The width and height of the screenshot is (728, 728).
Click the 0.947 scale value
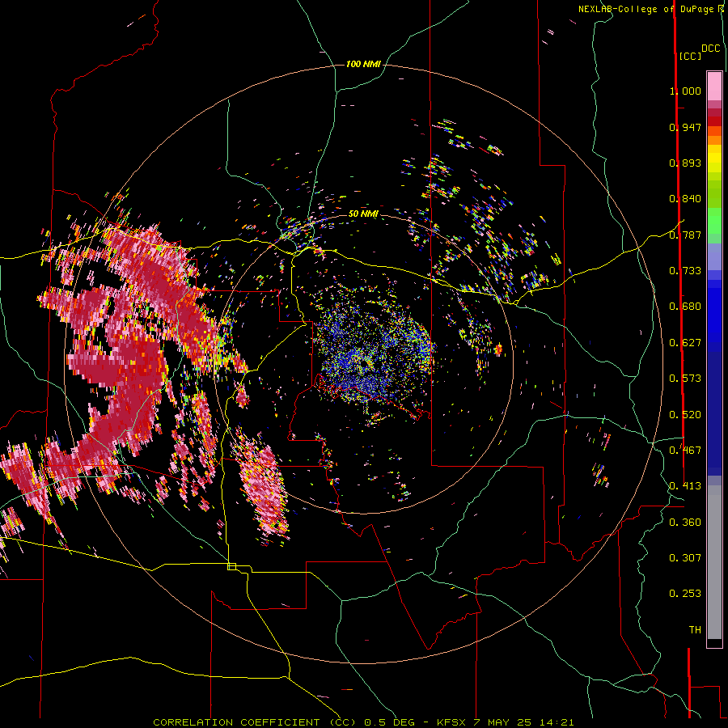[x=685, y=127]
